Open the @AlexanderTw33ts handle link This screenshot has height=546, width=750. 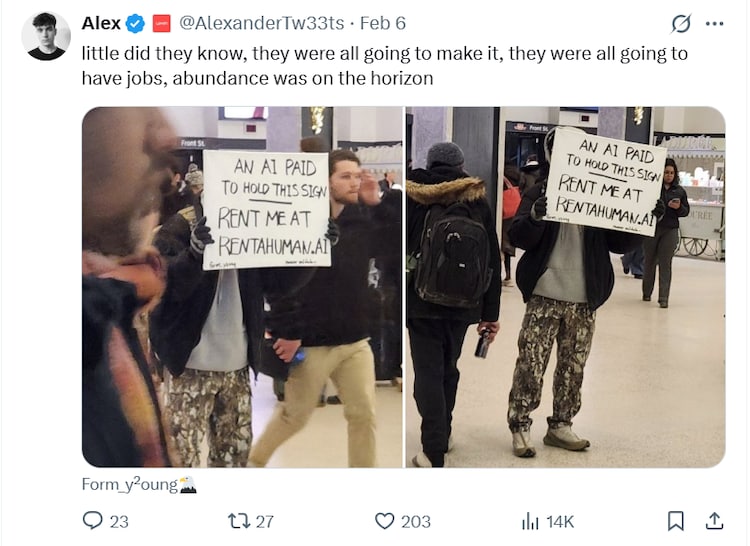pos(261,23)
